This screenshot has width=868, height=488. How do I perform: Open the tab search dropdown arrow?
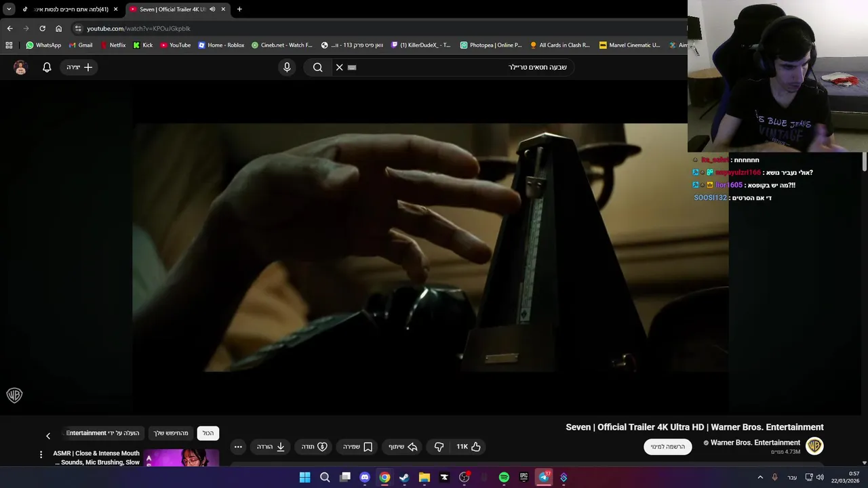coord(9,9)
